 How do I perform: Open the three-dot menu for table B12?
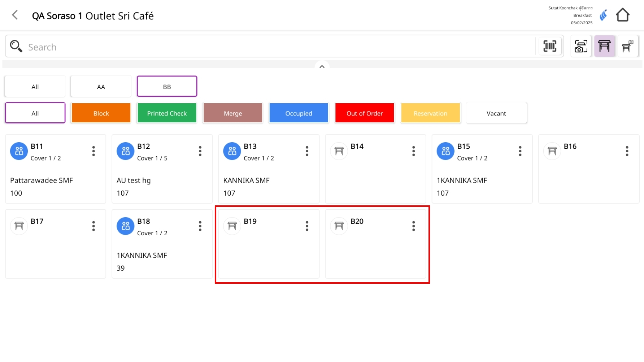(x=200, y=151)
